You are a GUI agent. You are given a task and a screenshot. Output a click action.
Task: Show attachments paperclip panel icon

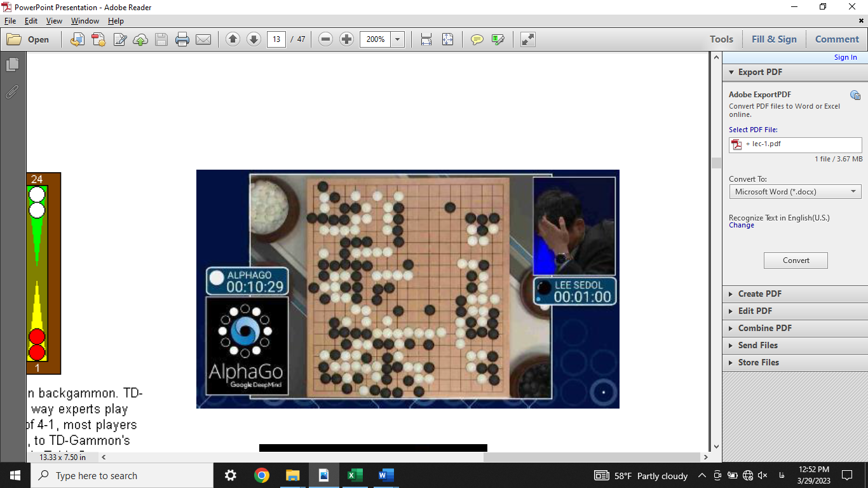tap(12, 92)
